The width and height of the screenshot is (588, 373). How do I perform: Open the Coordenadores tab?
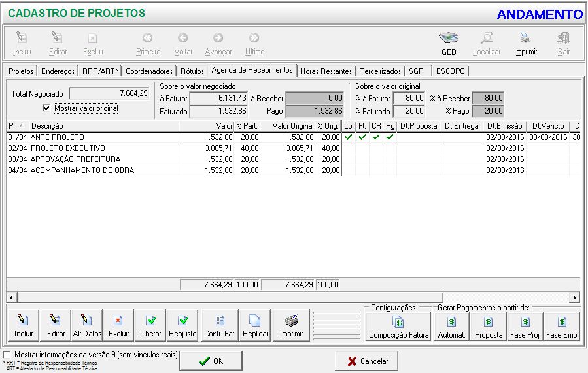click(x=149, y=71)
